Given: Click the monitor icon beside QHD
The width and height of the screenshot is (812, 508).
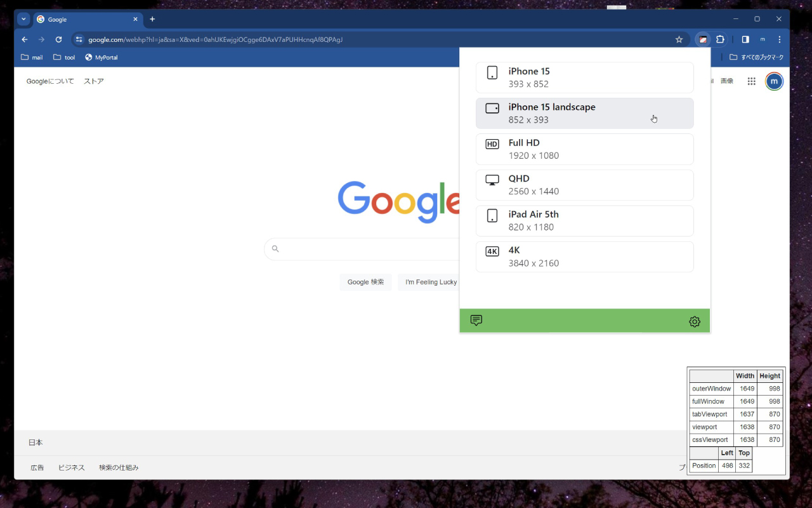Looking at the screenshot, I should tap(492, 180).
